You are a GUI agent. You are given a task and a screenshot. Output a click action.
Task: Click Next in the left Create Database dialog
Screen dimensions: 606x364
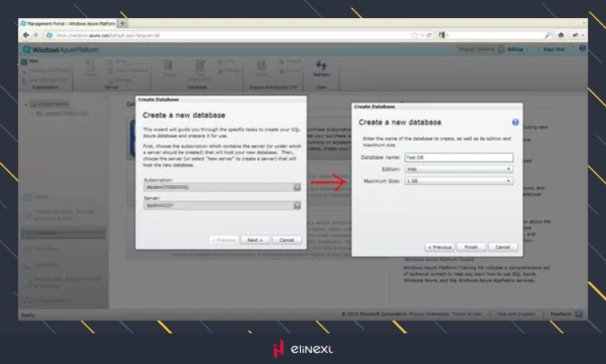click(x=255, y=240)
